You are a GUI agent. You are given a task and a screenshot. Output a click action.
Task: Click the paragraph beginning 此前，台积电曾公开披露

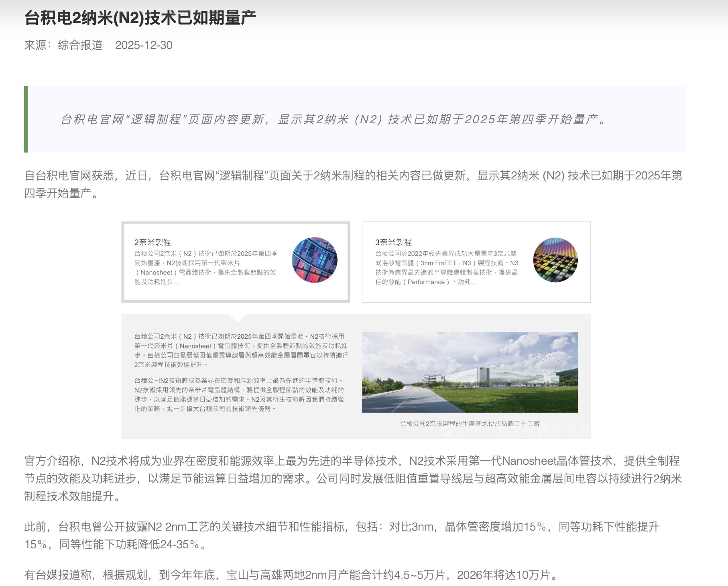(x=341, y=535)
